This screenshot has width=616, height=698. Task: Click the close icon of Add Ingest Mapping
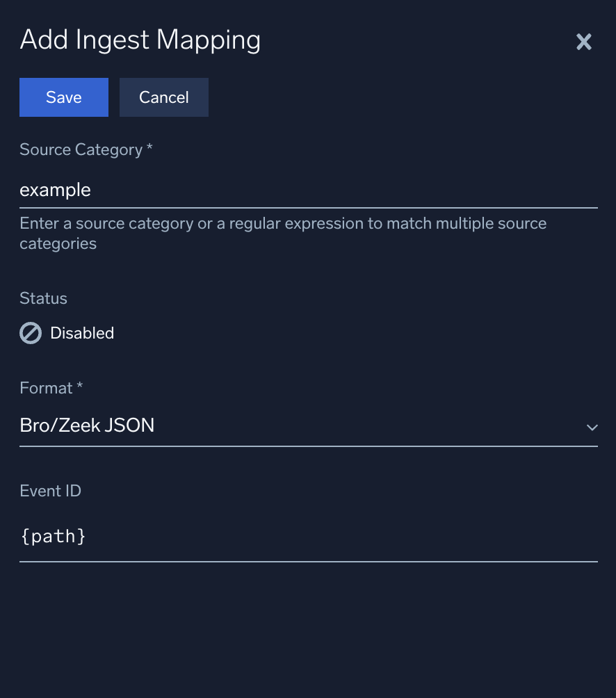pyautogui.click(x=583, y=42)
